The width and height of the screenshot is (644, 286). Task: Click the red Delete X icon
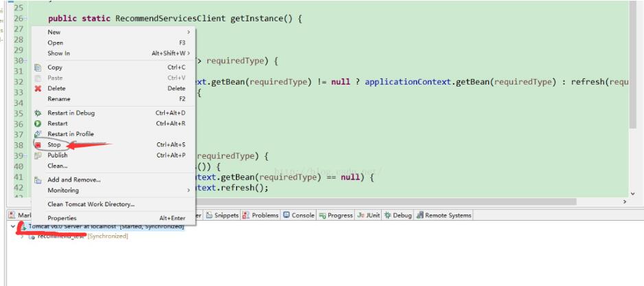click(x=38, y=89)
